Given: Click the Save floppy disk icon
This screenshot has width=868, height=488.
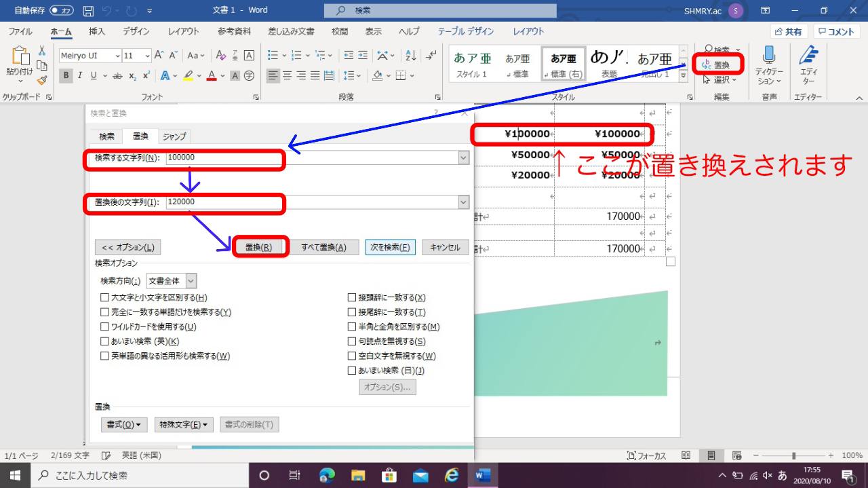Looking at the screenshot, I should point(88,11).
